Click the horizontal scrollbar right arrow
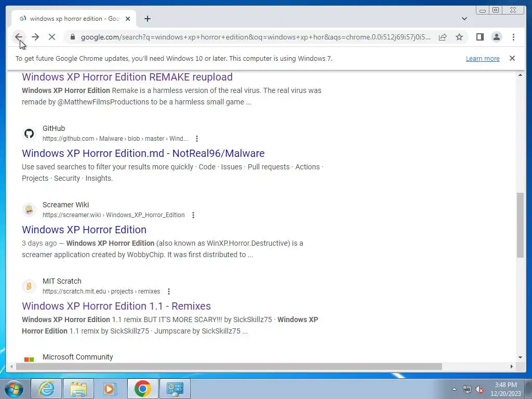Viewport: 532px width, 399px height. [512, 366]
